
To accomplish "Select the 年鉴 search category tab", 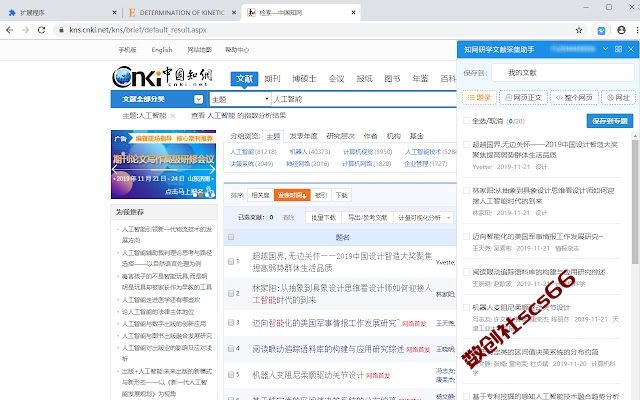I will (x=420, y=79).
